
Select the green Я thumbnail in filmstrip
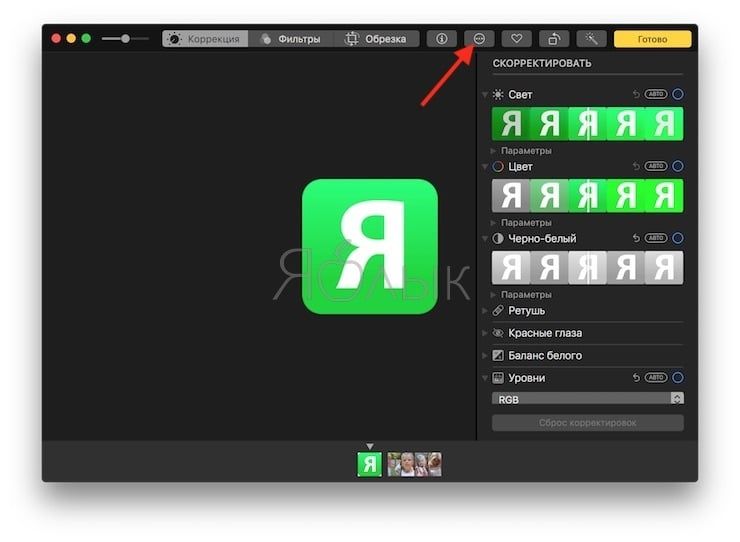coord(370,464)
